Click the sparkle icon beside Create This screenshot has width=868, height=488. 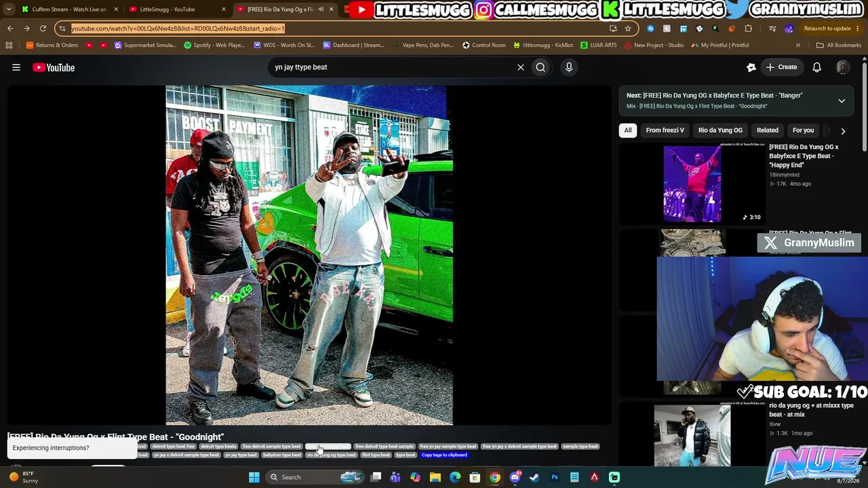click(x=751, y=67)
